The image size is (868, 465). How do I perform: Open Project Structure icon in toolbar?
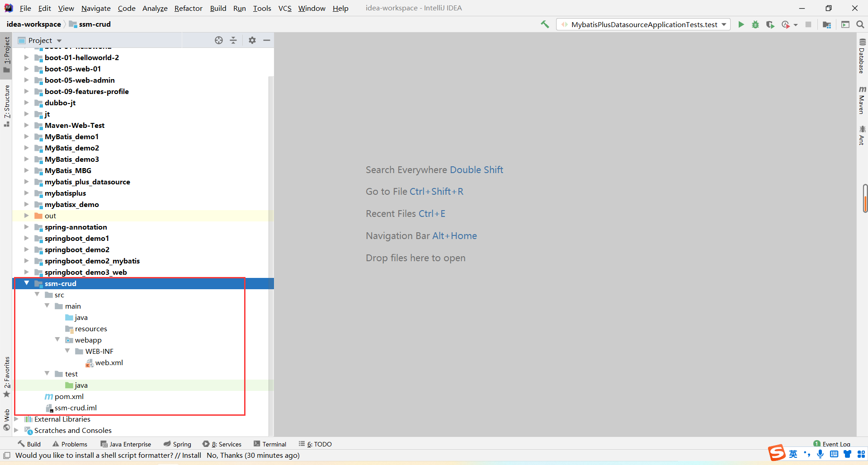[x=827, y=24]
